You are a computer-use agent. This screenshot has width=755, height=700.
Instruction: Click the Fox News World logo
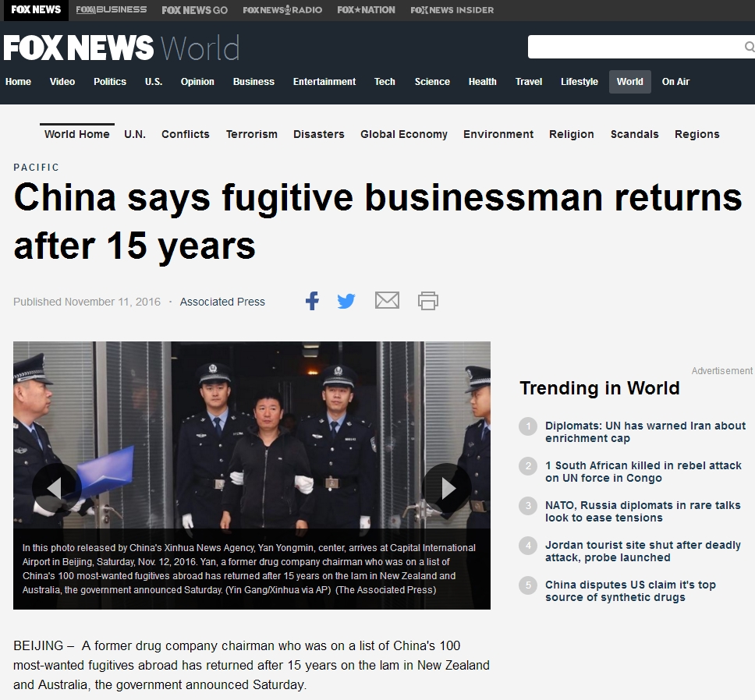click(x=122, y=48)
